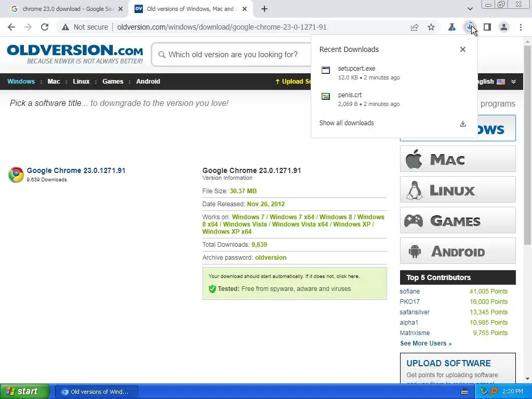Viewport: 532px width, 399px height.
Task: Open the Mac nav menu item
Action: [x=54, y=82]
